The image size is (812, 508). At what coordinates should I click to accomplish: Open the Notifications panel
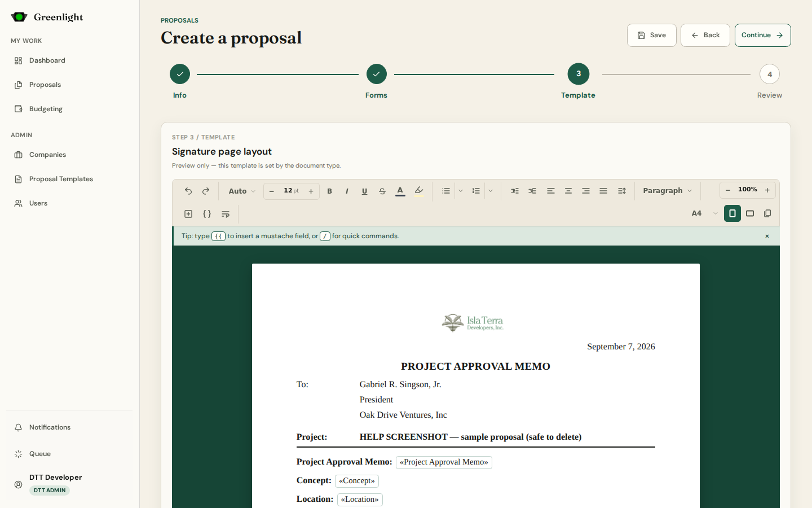69,427
